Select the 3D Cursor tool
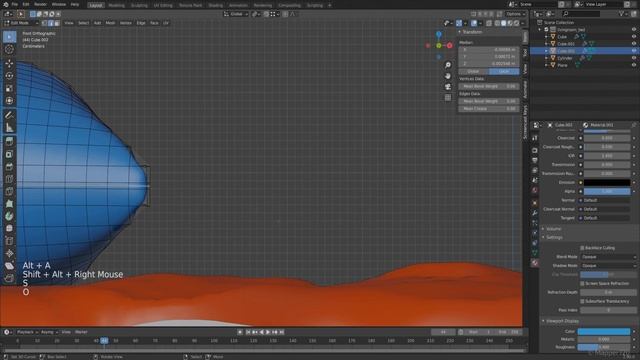 9,49
